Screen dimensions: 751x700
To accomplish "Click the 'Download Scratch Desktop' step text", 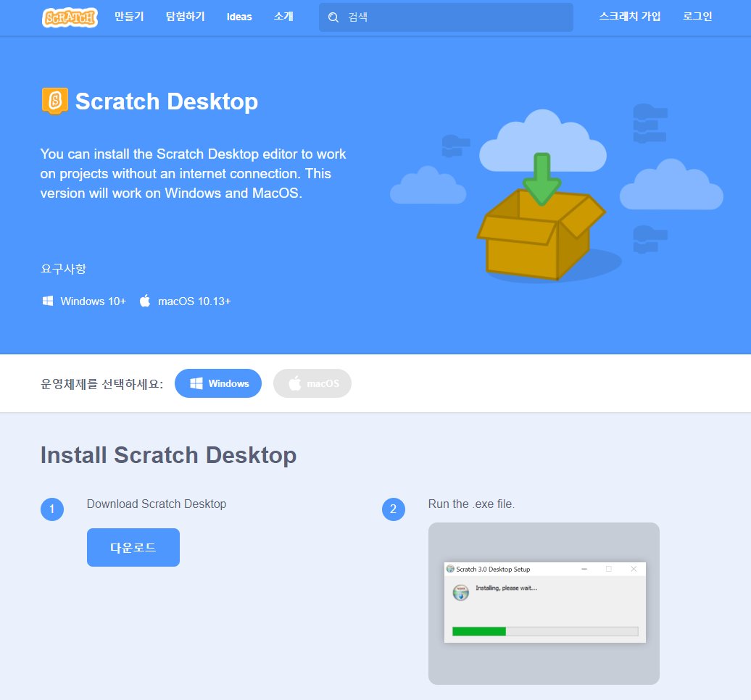I will [157, 504].
